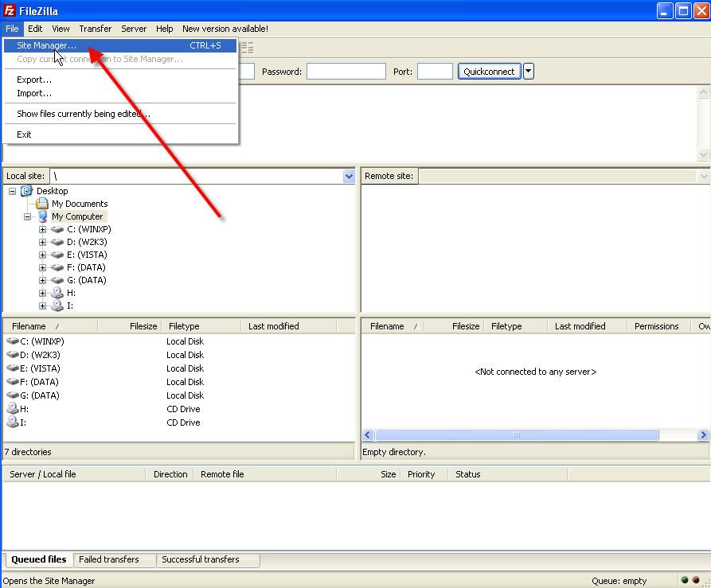This screenshot has width=711, height=588.
Task: Open the Edit menu
Action: click(x=35, y=29)
